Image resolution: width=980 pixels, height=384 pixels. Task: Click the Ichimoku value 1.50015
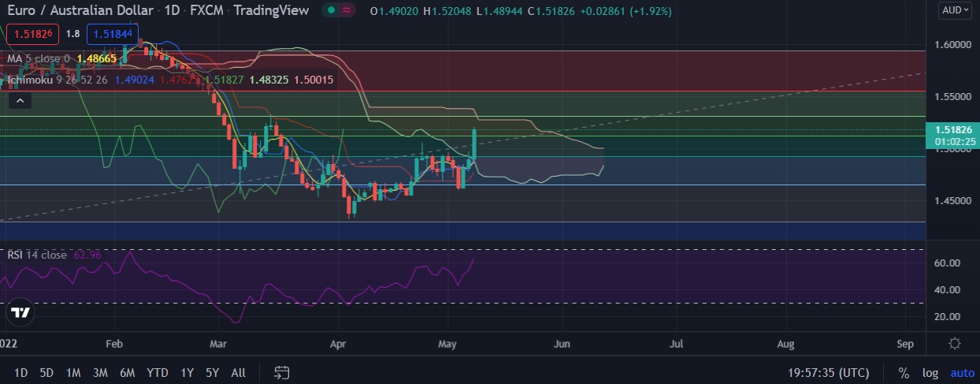pos(314,80)
